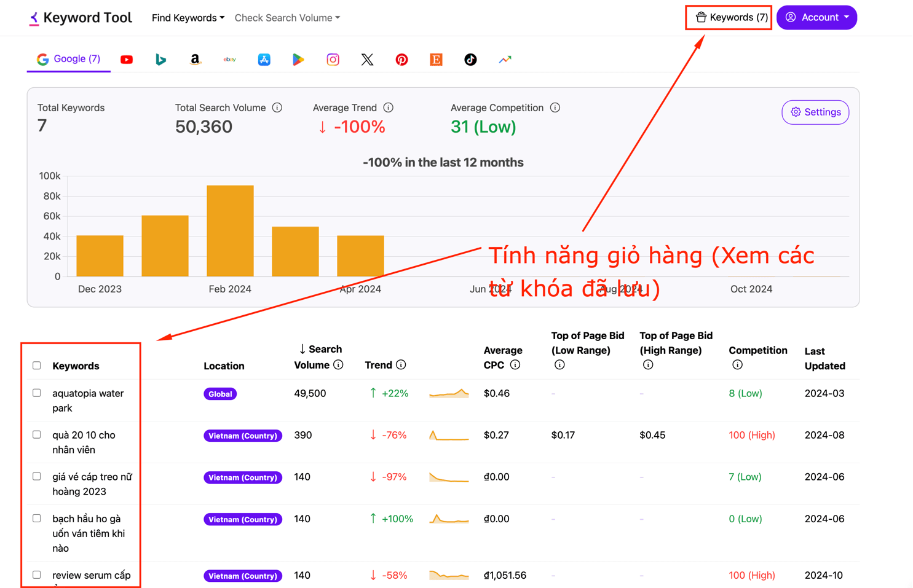Click keyword aquatopia water park
This screenshot has width=913, height=588.
[x=88, y=401]
